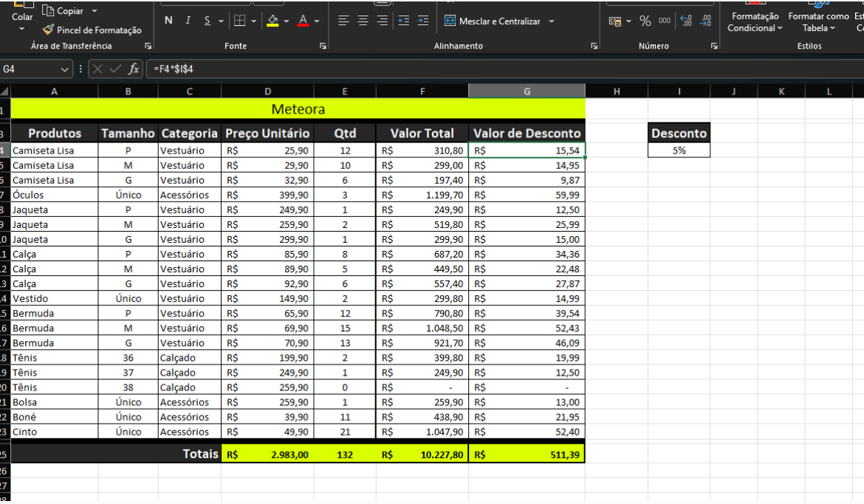This screenshot has width=864, height=504.
Task: Click the increase indent icon
Action: tap(422, 21)
